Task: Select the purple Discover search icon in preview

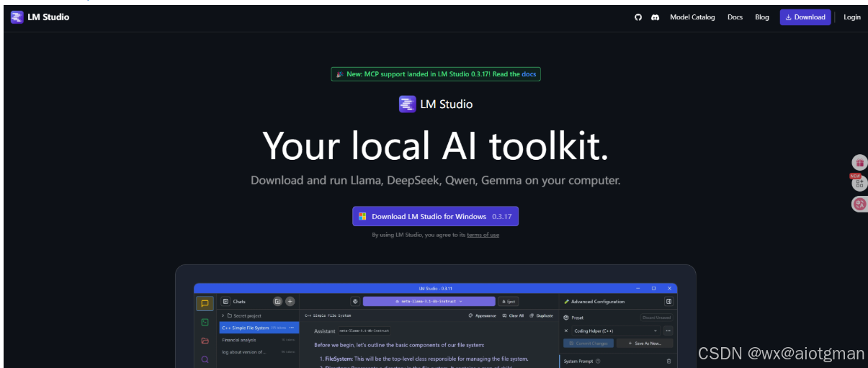Action: click(205, 359)
